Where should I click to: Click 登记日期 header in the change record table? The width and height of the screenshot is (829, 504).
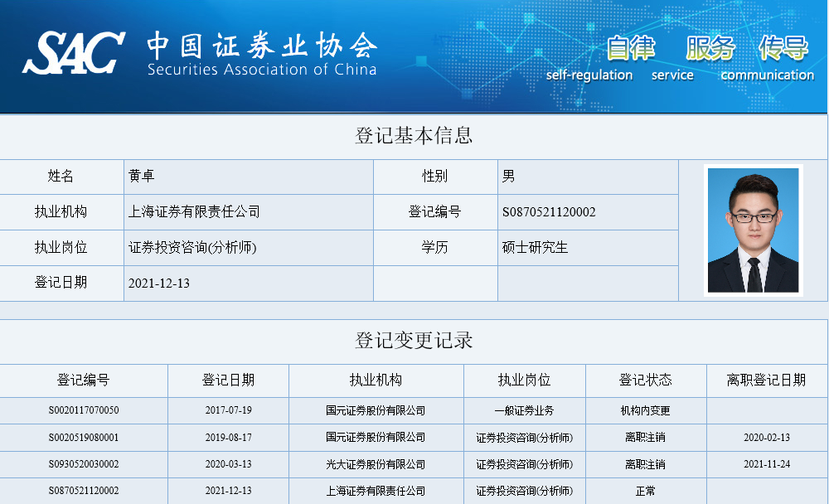[229, 380]
